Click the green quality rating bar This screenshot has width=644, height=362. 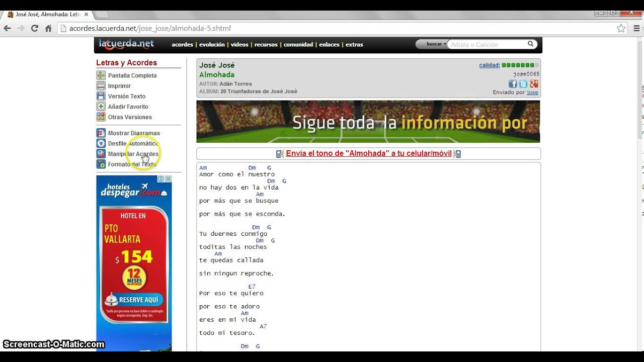pos(520,65)
